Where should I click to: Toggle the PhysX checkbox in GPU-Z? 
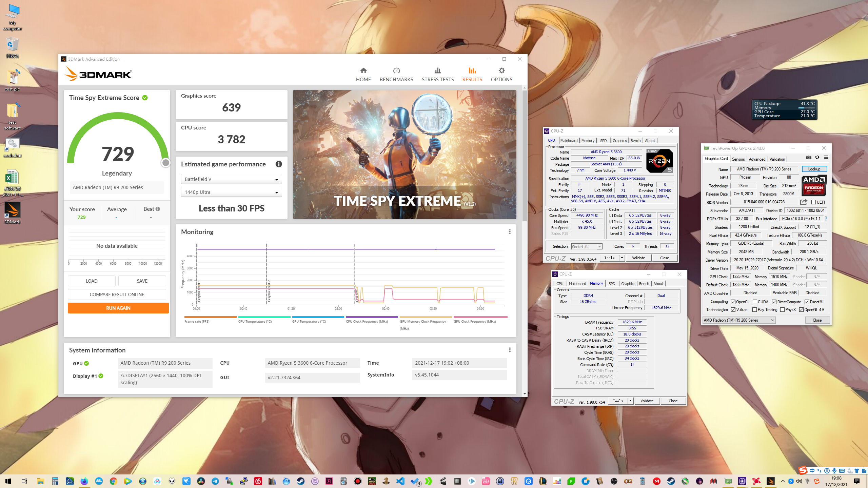pyautogui.click(x=782, y=309)
